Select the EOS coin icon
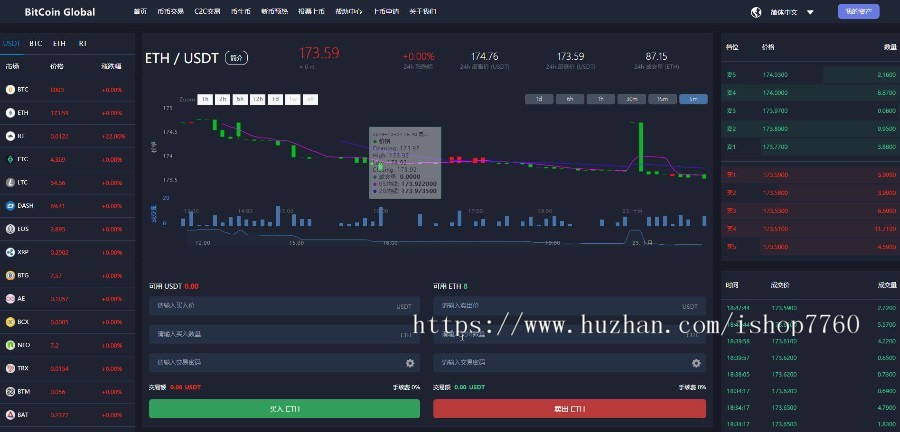900x432 pixels. tap(10, 229)
